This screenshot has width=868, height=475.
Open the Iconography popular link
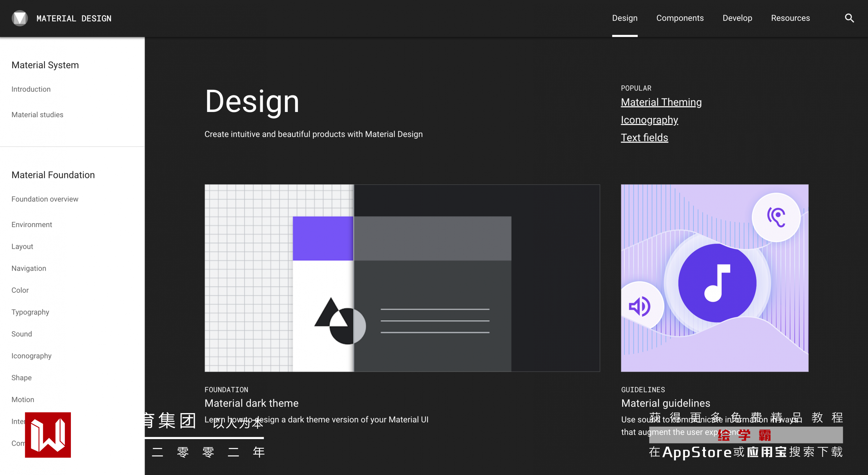[x=649, y=120]
